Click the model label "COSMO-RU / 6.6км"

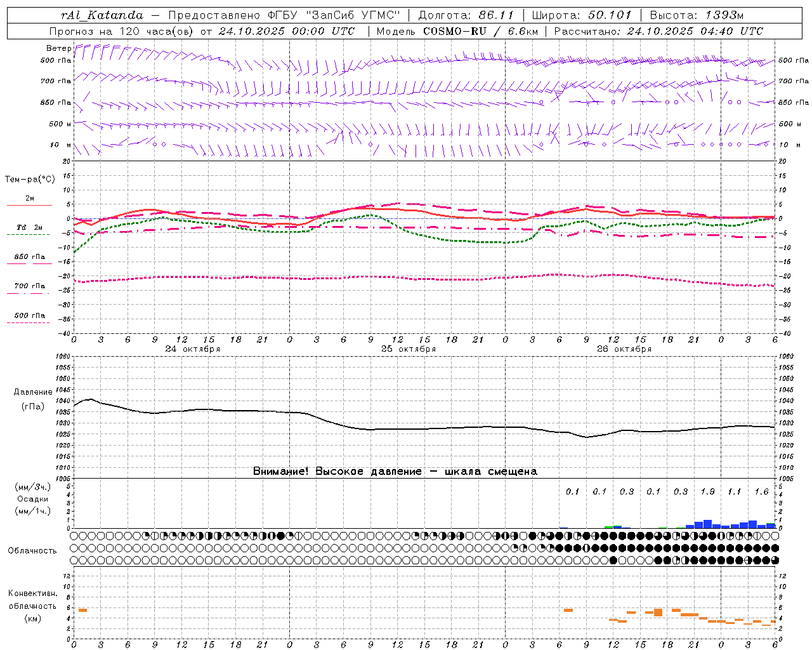point(481,31)
